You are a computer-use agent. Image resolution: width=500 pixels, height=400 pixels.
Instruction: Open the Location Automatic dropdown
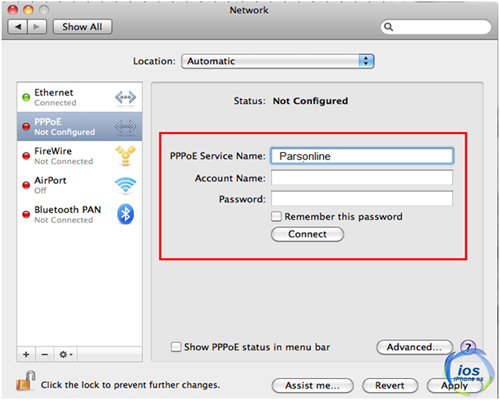tap(278, 61)
